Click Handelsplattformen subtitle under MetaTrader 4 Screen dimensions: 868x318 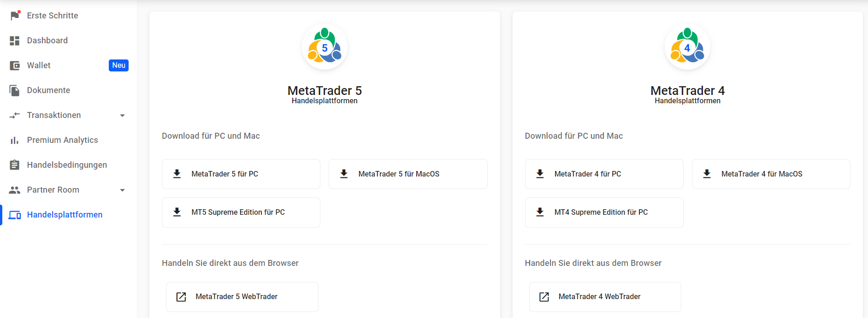(x=687, y=101)
